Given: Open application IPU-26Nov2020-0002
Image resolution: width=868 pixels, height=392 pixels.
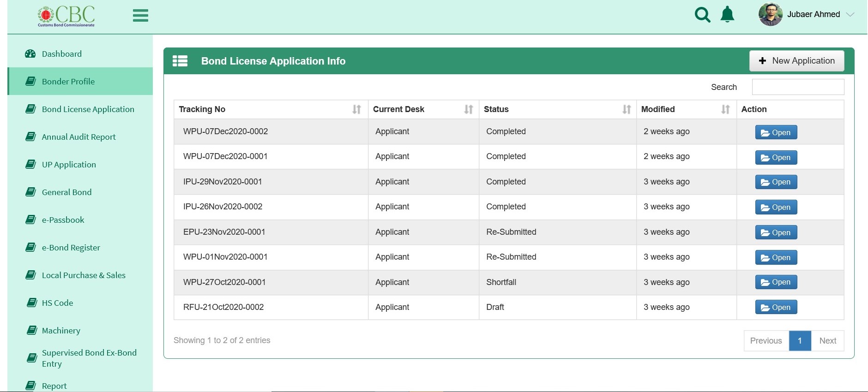Looking at the screenshot, I should [776, 208].
